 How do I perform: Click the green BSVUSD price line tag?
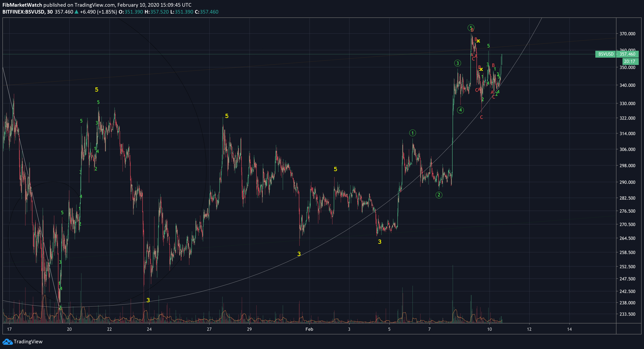[x=605, y=54]
